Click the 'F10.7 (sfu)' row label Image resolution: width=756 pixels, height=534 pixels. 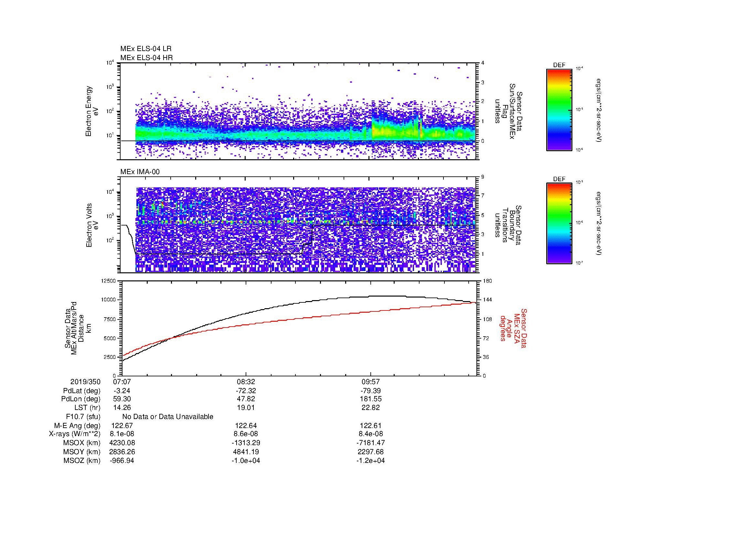(83, 416)
